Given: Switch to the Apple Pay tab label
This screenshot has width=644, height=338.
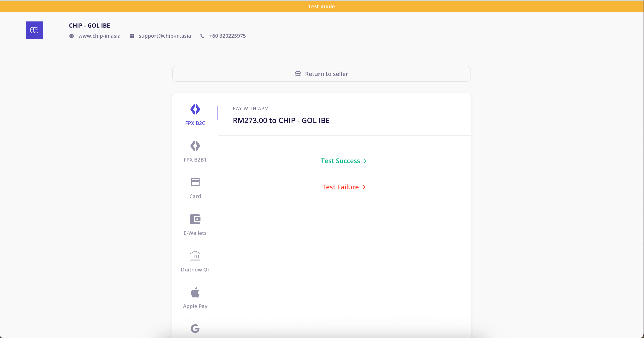Looking at the screenshot, I should tap(195, 306).
